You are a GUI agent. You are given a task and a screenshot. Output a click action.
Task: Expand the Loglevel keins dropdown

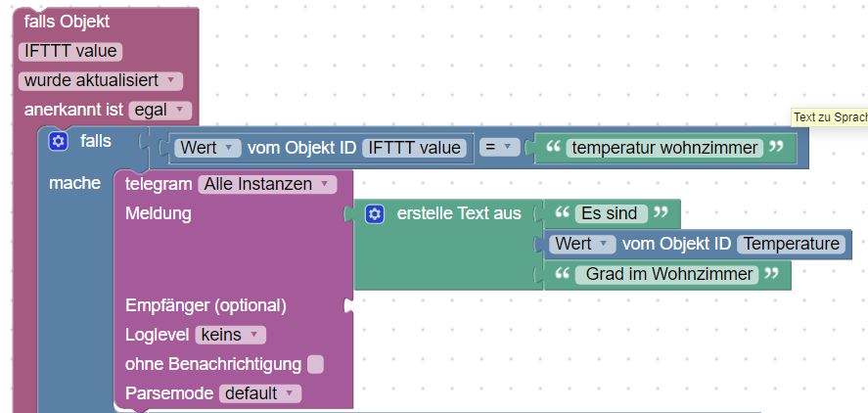tap(231, 335)
